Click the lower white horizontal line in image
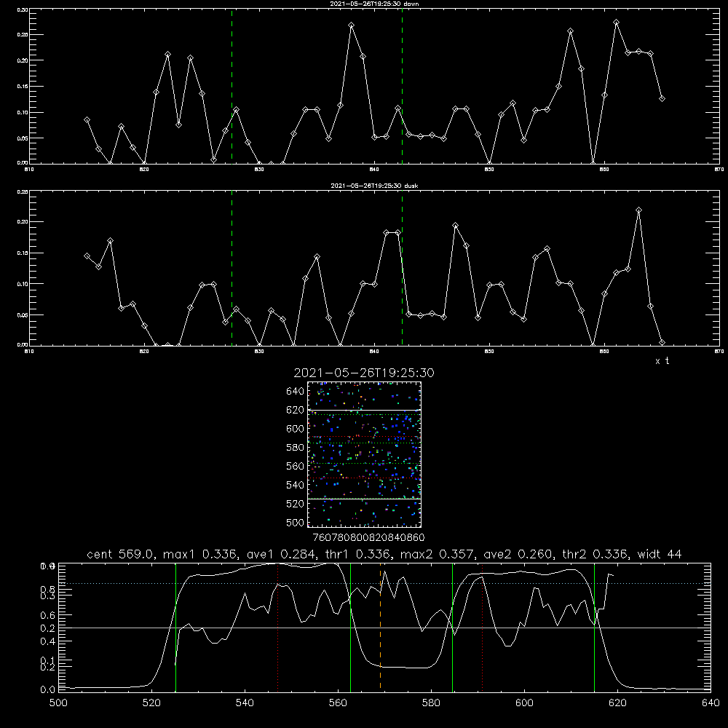 tap(365, 499)
